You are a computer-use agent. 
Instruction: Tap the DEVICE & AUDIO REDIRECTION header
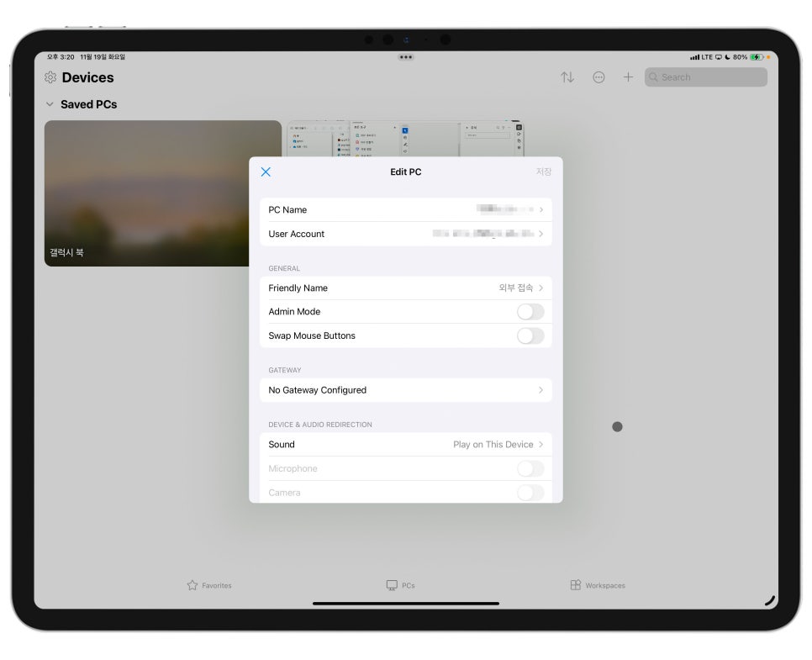(320, 425)
